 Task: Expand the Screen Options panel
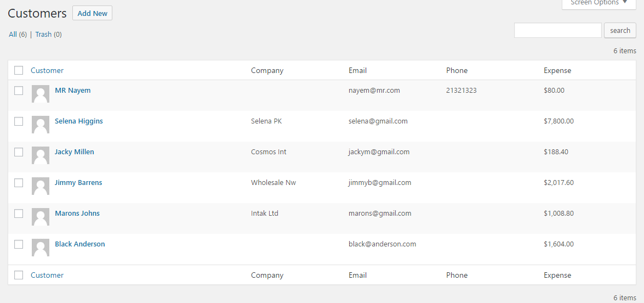(599, 3)
